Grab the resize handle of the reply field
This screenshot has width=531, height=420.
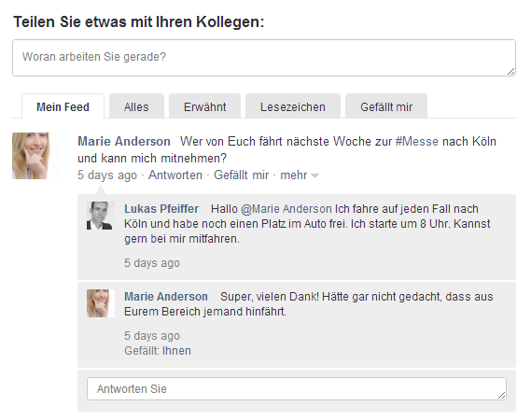coord(502,395)
